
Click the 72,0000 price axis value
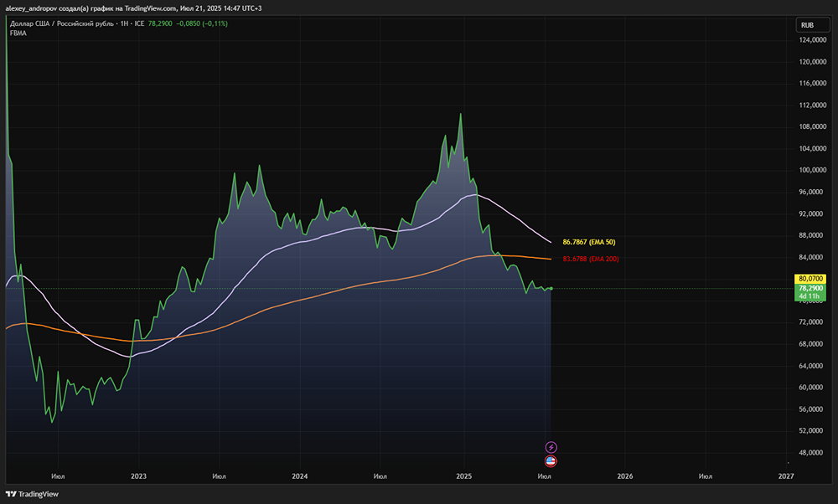[810, 322]
